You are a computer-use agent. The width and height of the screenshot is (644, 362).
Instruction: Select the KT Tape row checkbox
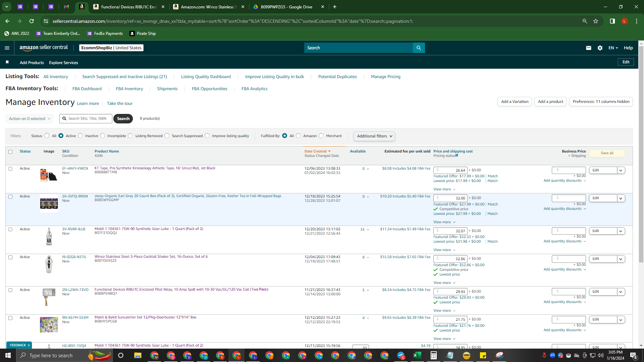pyautogui.click(x=10, y=169)
